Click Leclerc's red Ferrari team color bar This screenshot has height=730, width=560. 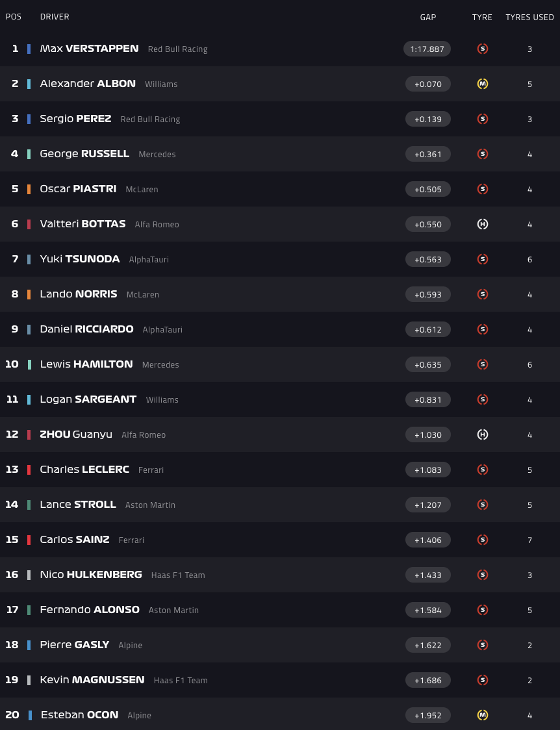coord(29,470)
